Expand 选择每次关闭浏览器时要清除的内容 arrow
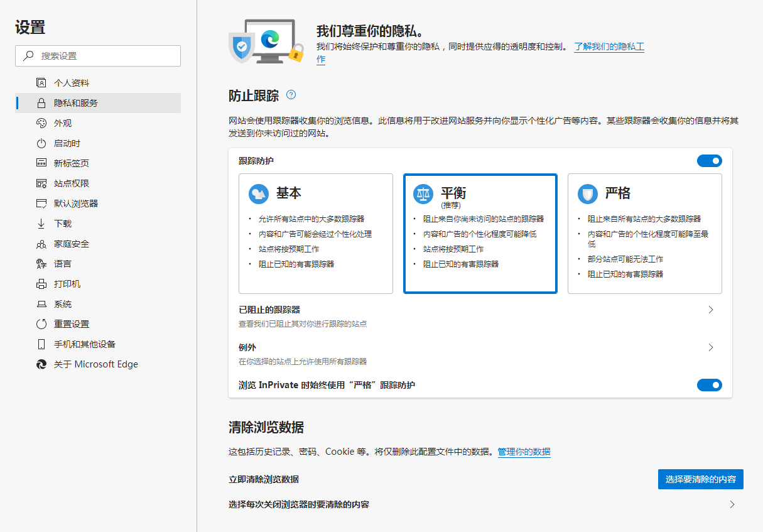Screen dimensions: 763x532 coord(732,504)
